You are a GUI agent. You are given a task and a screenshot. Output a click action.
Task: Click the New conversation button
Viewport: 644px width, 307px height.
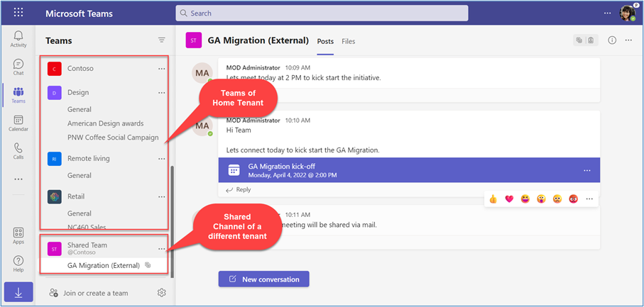[263, 279]
